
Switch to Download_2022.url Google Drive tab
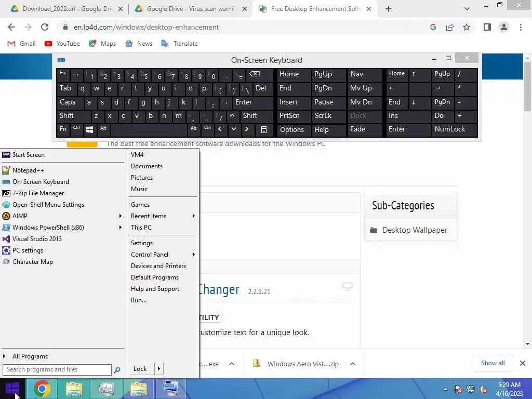67,9
